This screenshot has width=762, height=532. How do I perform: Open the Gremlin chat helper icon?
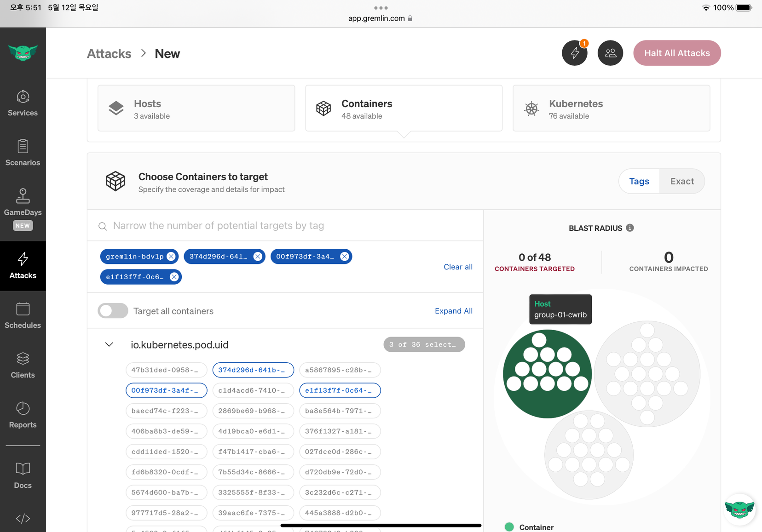coord(739,509)
